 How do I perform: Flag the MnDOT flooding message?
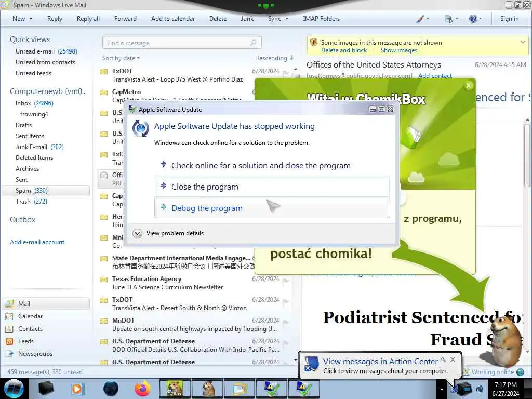(x=285, y=322)
